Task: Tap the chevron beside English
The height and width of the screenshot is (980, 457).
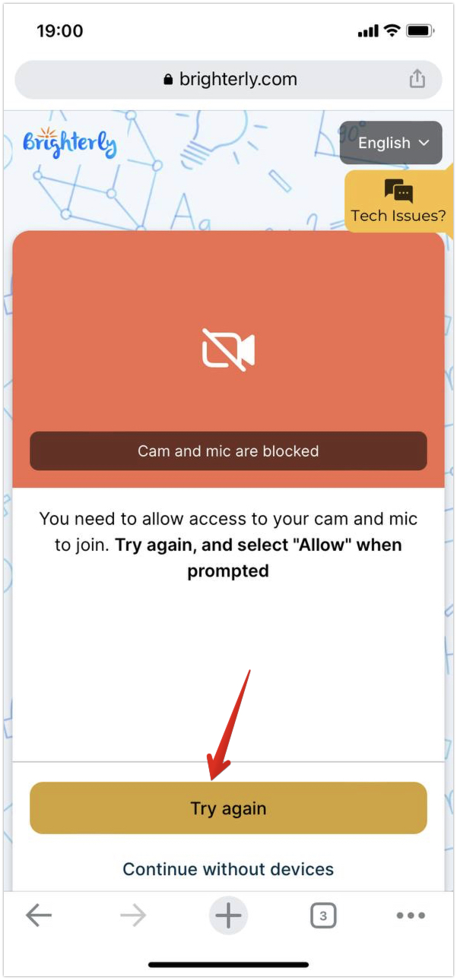Action: (424, 143)
